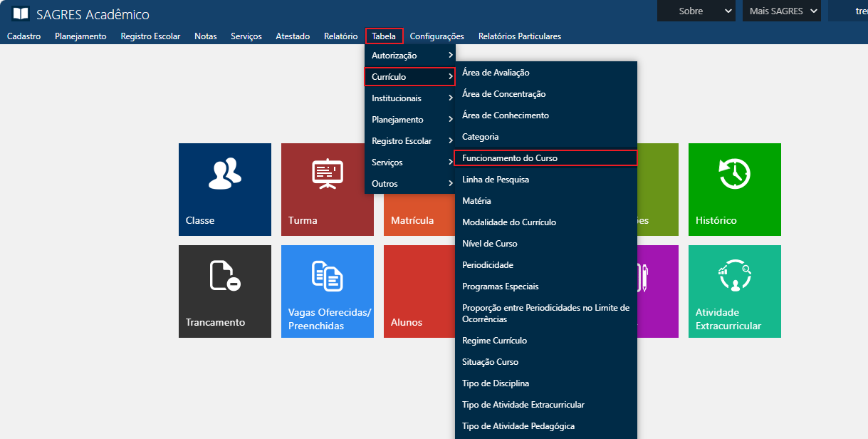Open the Vagas Oferecidas/Preenchidas tile
The width and height of the screenshot is (868, 439).
(327, 291)
